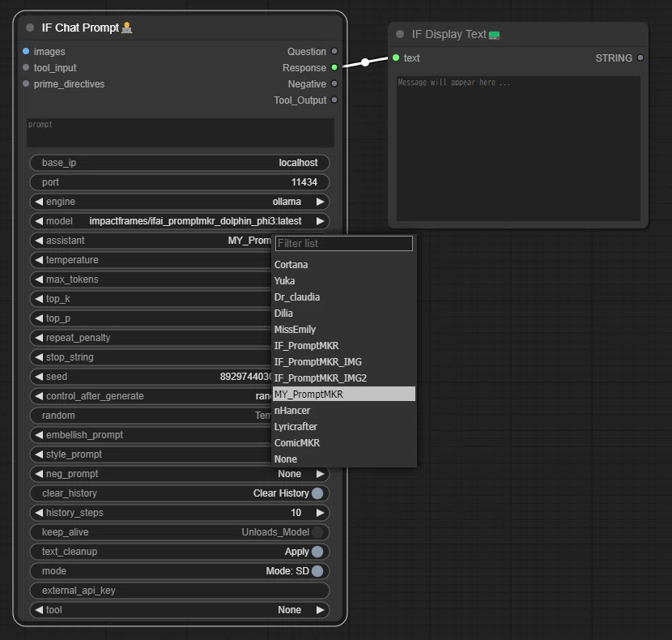Choose IF_PromptMKR_IMG2 from assistant list
The height and width of the screenshot is (640, 672).
344,378
